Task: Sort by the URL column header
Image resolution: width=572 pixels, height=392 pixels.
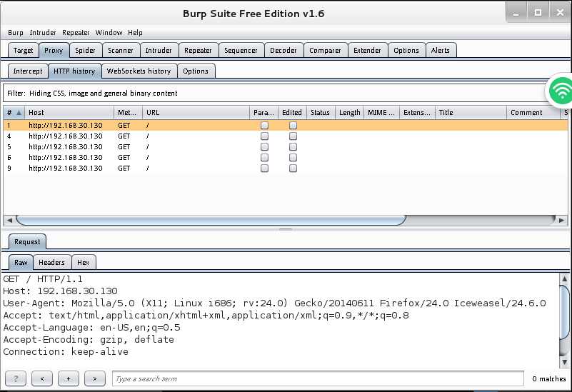Action: tap(196, 112)
